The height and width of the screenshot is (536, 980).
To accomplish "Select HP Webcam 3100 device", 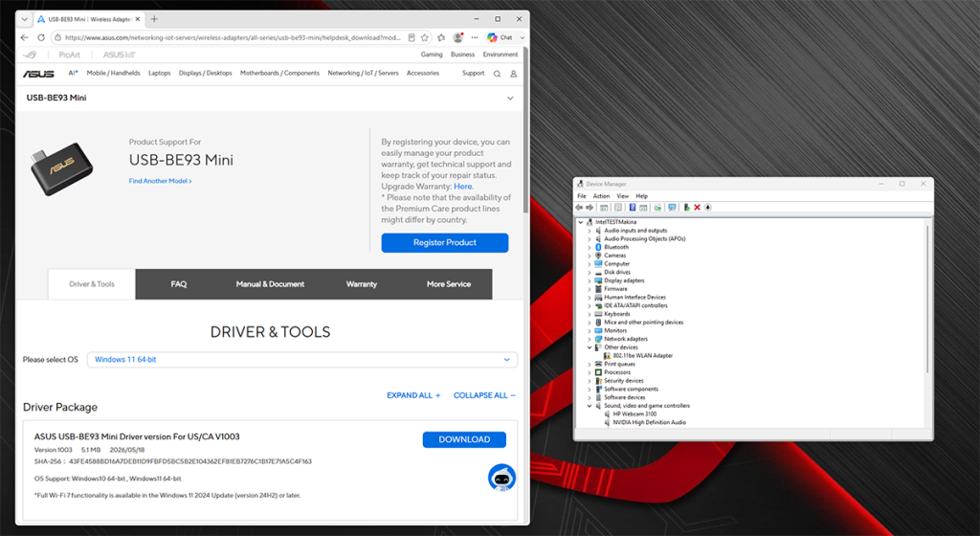I will (x=635, y=414).
